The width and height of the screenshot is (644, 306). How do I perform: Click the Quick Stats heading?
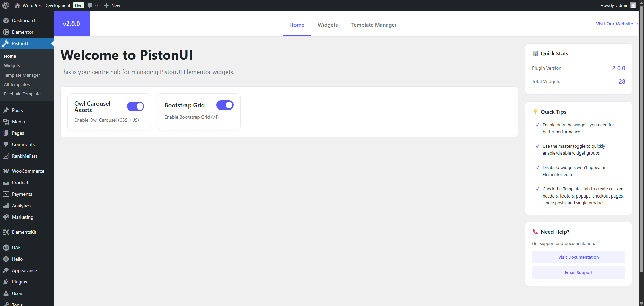[554, 53]
